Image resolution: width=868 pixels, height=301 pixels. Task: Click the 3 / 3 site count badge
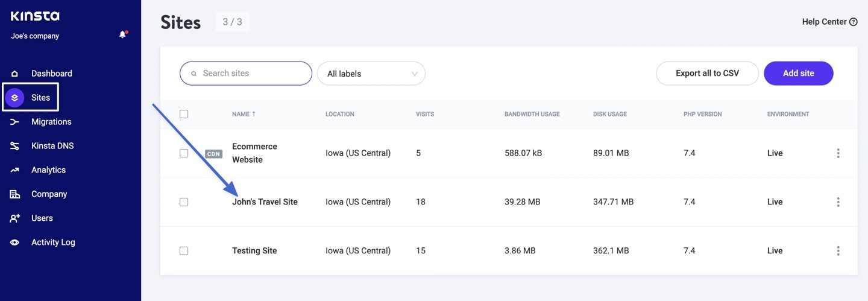232,22
